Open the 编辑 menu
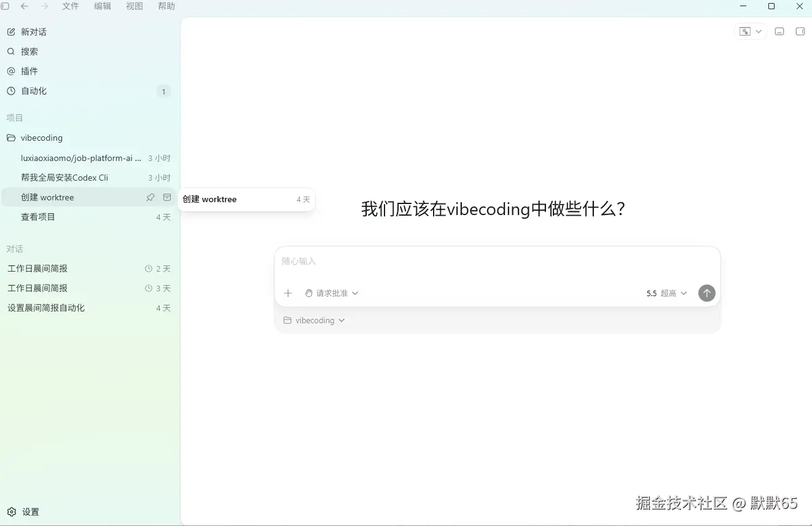Screen dimensions: 812x526 103,6
